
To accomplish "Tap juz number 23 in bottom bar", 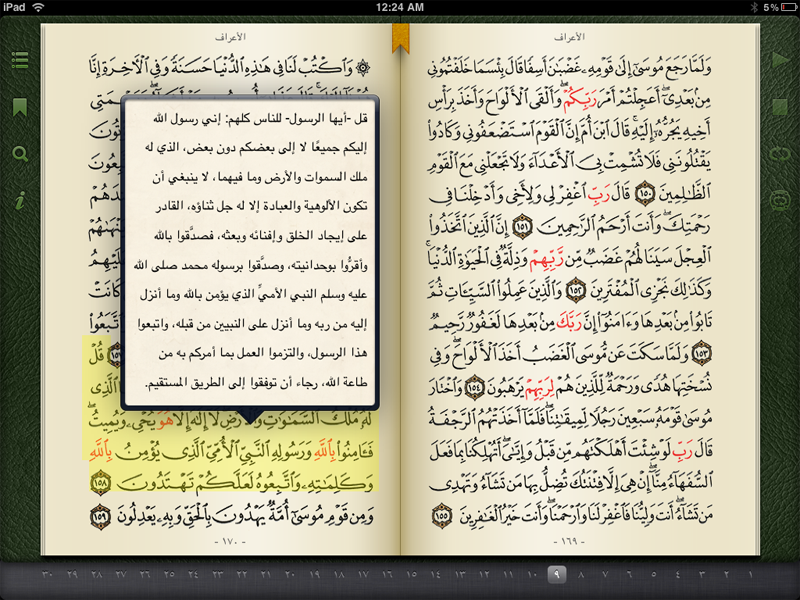I will (x=217, y=574).
